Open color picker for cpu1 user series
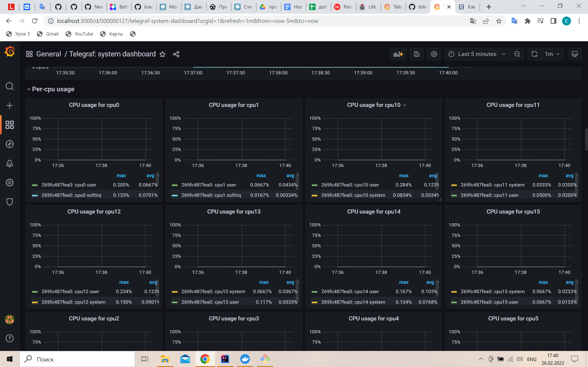Screen dimensions: 588x367 tap(175, 185)
